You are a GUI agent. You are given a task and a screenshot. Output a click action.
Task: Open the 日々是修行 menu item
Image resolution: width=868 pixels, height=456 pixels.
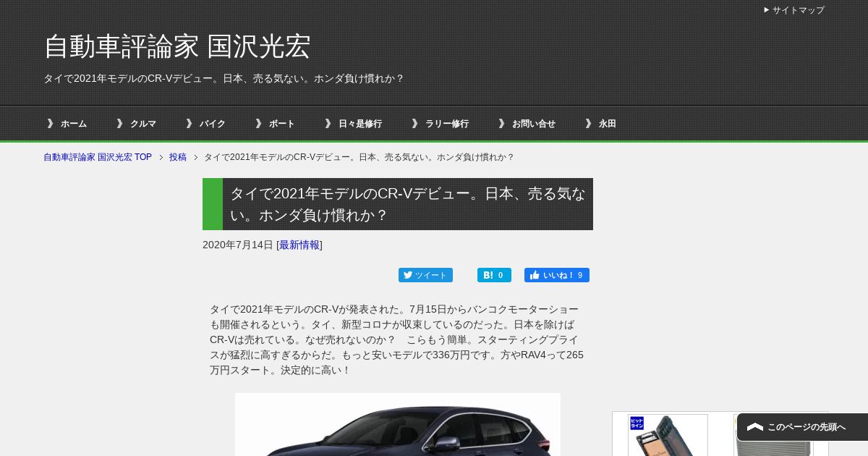pyautogui.click(x=353, y=124)
